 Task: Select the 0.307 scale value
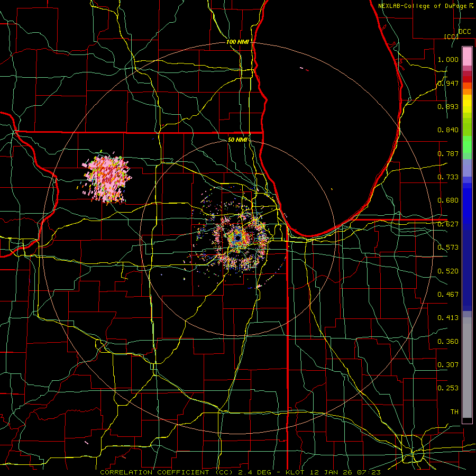(x=448, y=365)
